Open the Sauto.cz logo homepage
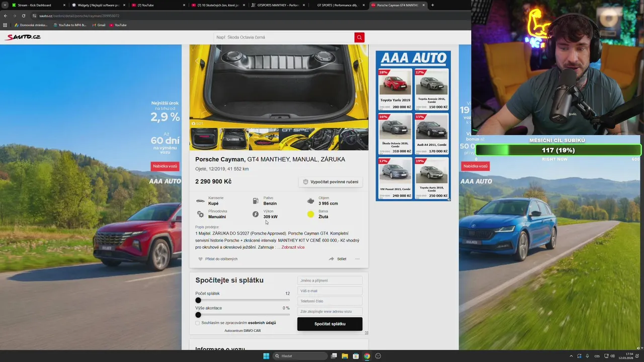This screenshot has width=644, height=362. tap(23, 37)
